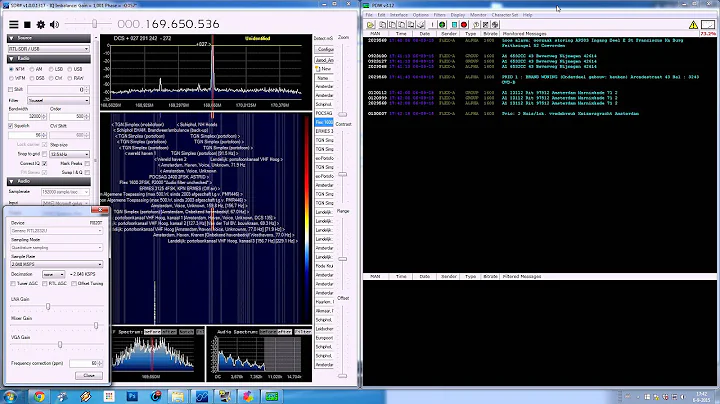Click the Bandwidth value field
The height and width of the screenshot is (404, 720).
tap(27, 117)
